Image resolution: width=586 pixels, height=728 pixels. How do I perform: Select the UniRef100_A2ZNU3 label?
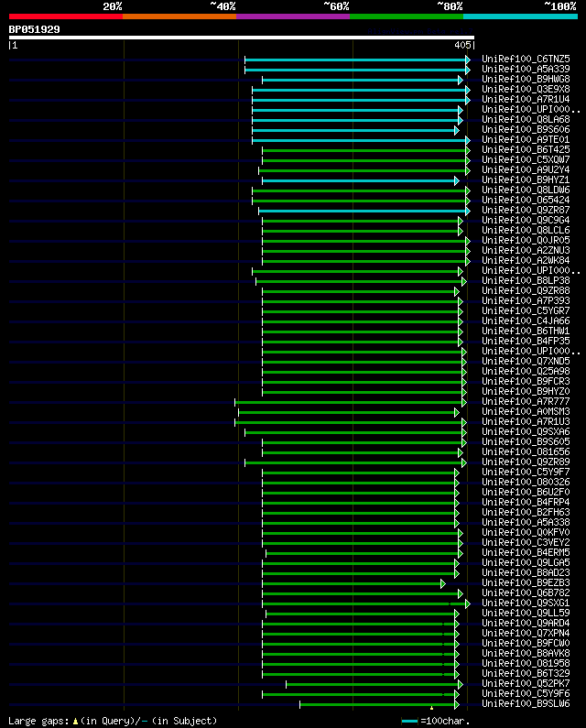tap(526, 250)
